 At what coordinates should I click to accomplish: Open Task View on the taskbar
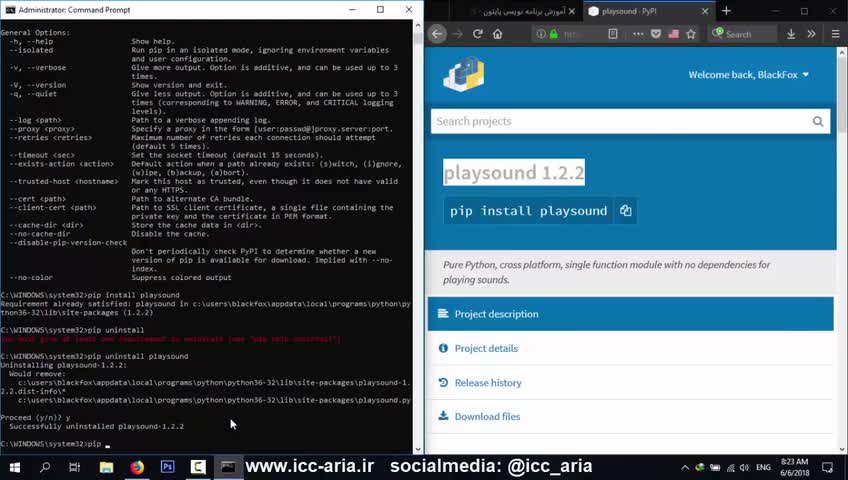coord(75,467)
